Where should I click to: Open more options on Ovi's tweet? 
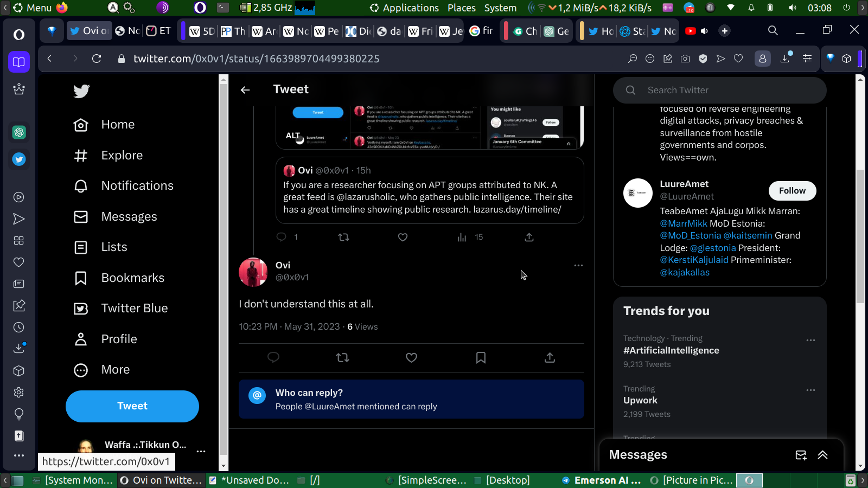(578, 265)
